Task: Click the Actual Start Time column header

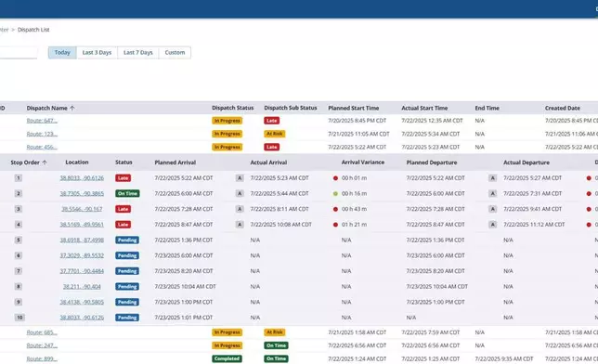Action: (424, 109)
